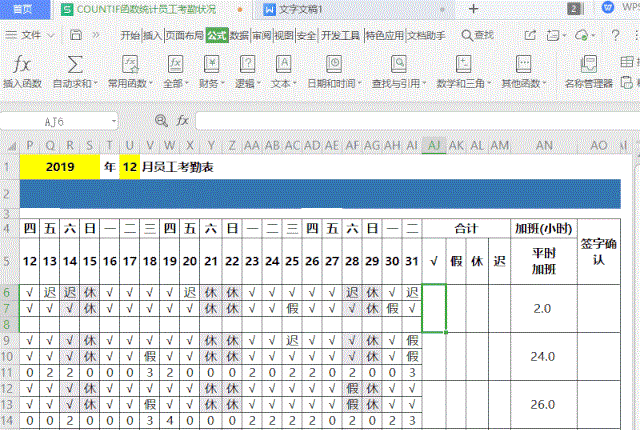Click the share icon in the top right
640x430 pixels.
(x=530, y=35)
